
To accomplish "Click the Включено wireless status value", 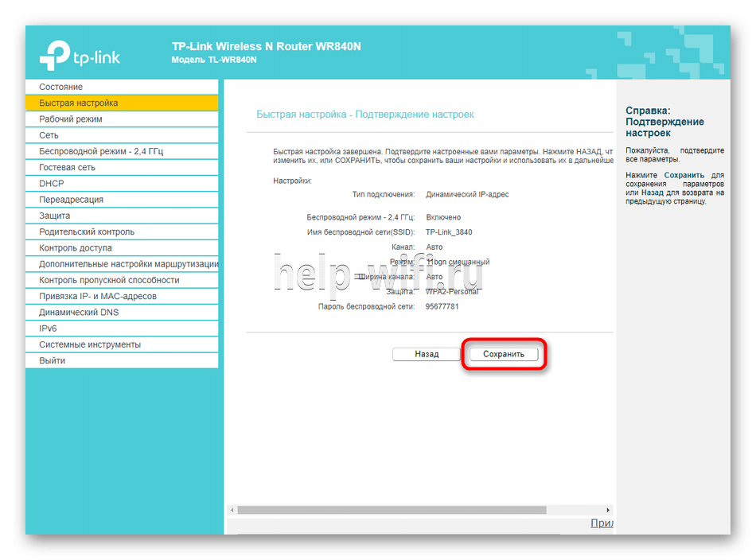I will pyautogui.click(x=443, y=217).
